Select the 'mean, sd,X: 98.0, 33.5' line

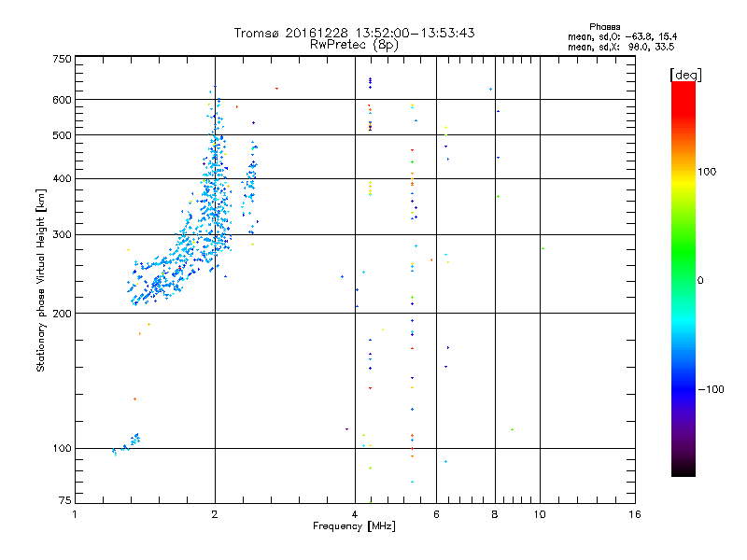[621, 47]
